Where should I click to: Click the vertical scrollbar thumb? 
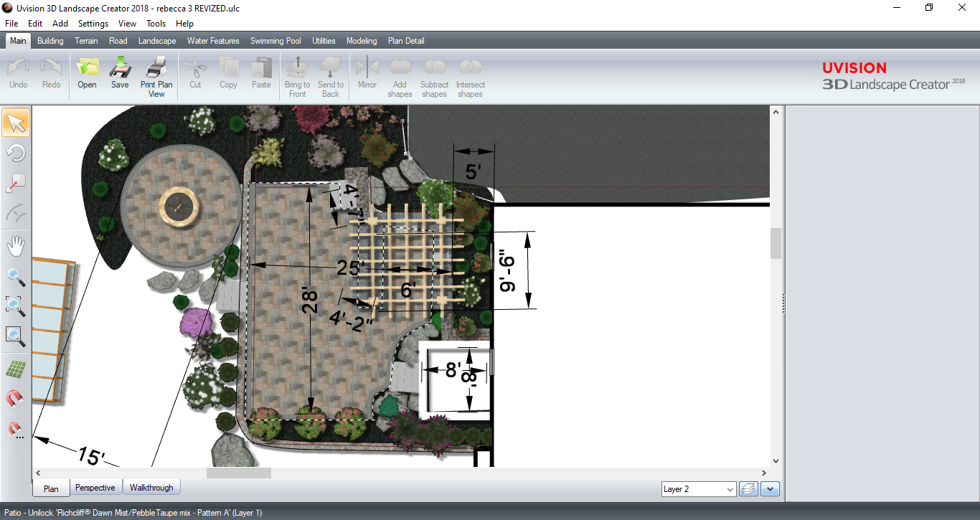tap(776, 243)
